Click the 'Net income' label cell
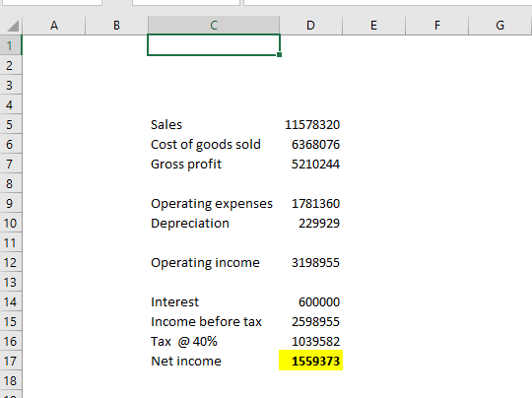The height and width of the screenshot is (398, 532). point(214,361)
